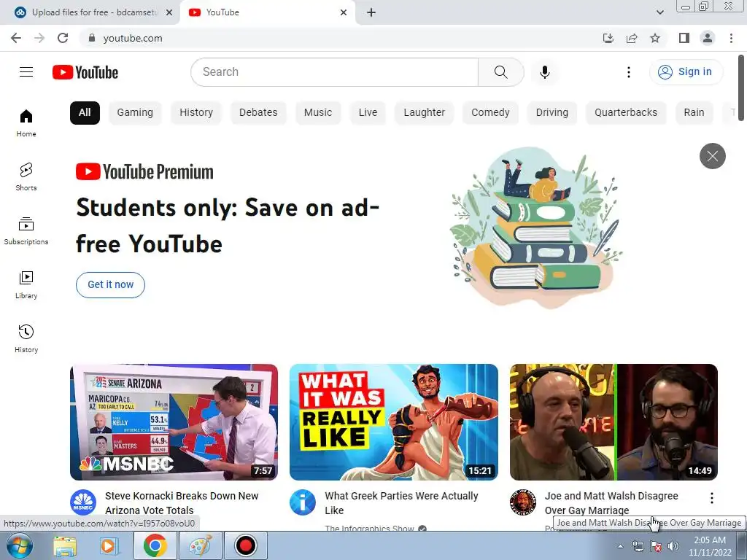Select the All filter chip
This screenshot has height=560, width=747.
point(85,113)
